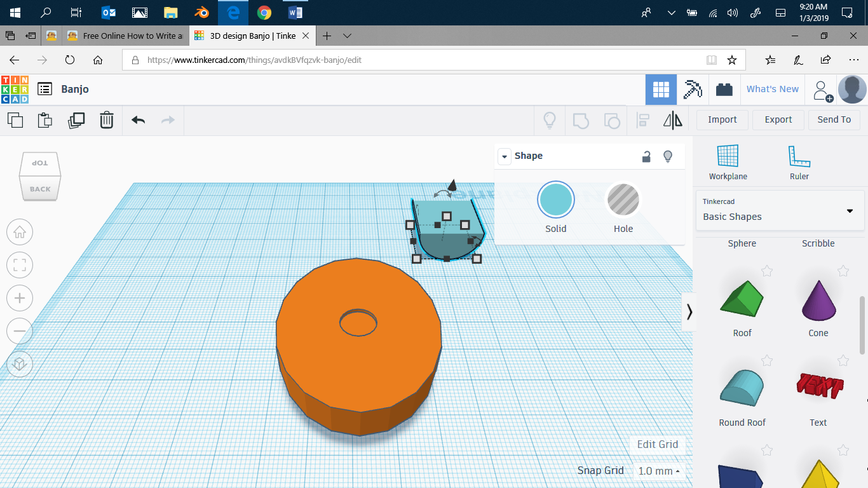Click the Paste tool icon
Screen dimensions: 868x488
(x=44, y=119)
